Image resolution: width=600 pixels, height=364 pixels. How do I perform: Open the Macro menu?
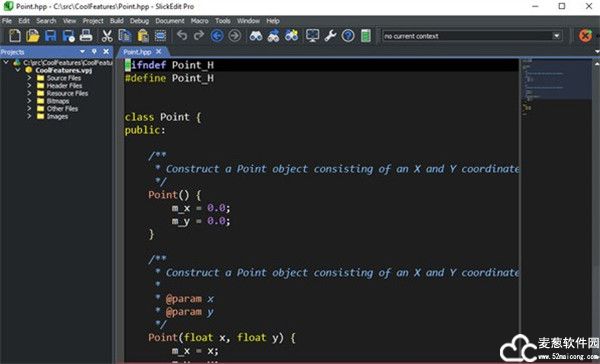(199, 21)
